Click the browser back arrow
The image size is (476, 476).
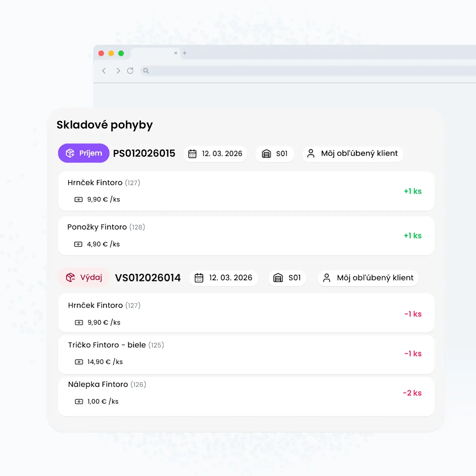coord(104,71)
